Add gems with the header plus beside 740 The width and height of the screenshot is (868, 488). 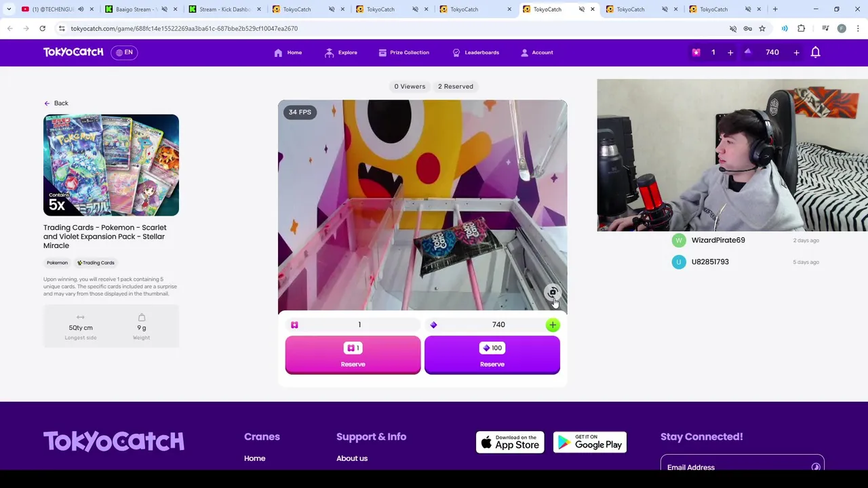(x=796, y=52)
